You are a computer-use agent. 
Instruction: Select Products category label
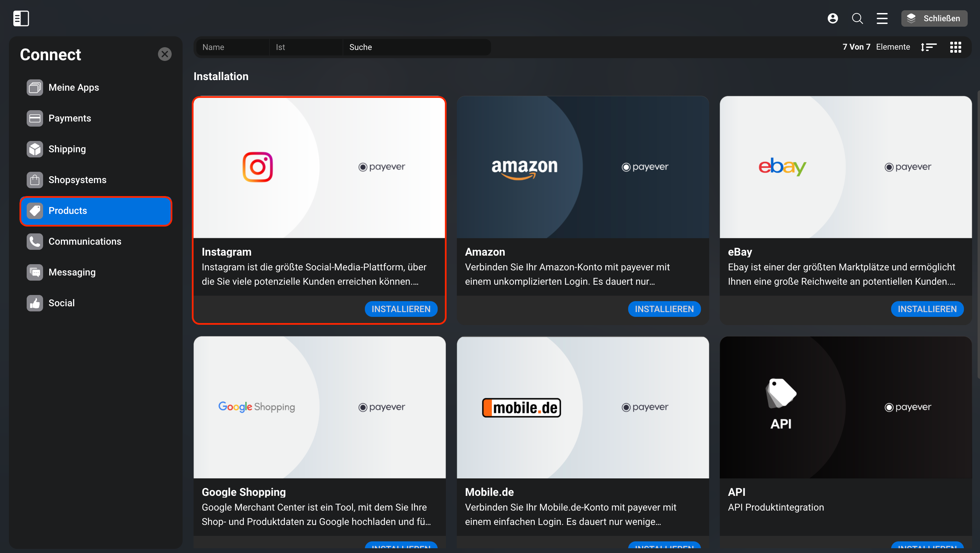[x=68, y=210]
